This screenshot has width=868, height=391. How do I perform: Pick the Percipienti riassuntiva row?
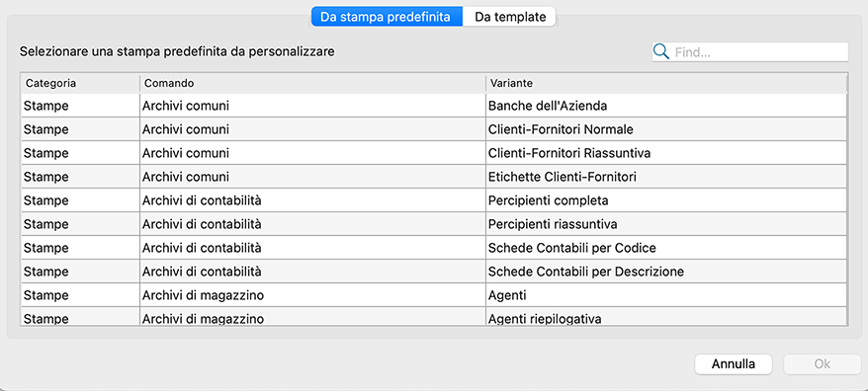(x=434, y=224)
